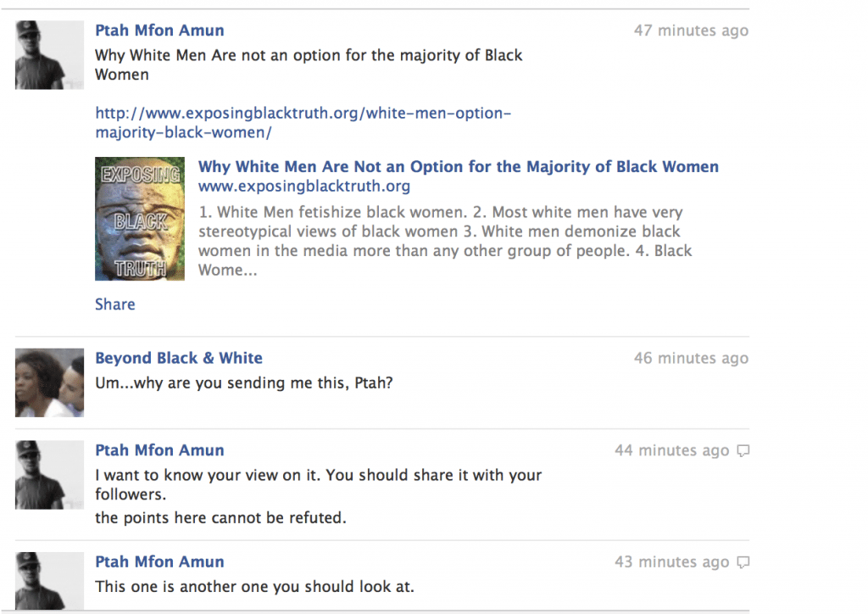Click the 47 minutes ago timestamp

click(691, 31)
